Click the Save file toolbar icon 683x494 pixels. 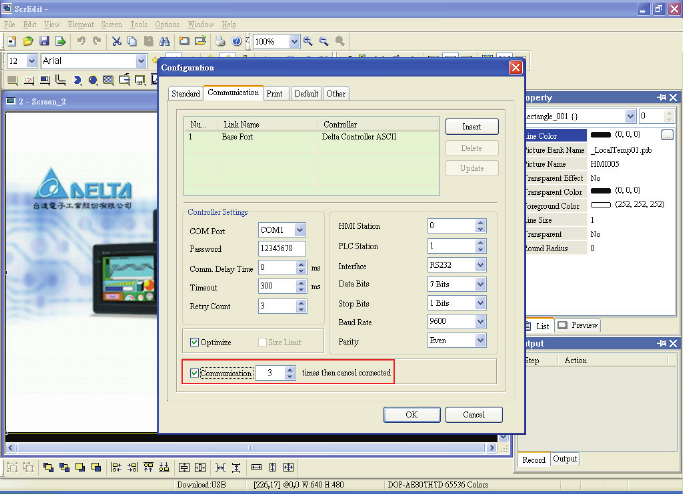pyautogui.click(x=45, y=42)
